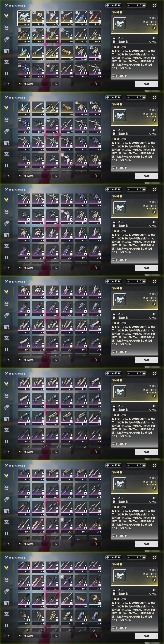Image resolution: width=164 pixels, height=644 pixels.
Task: Select the purple tube item with count 103
Action: [81, 600]
